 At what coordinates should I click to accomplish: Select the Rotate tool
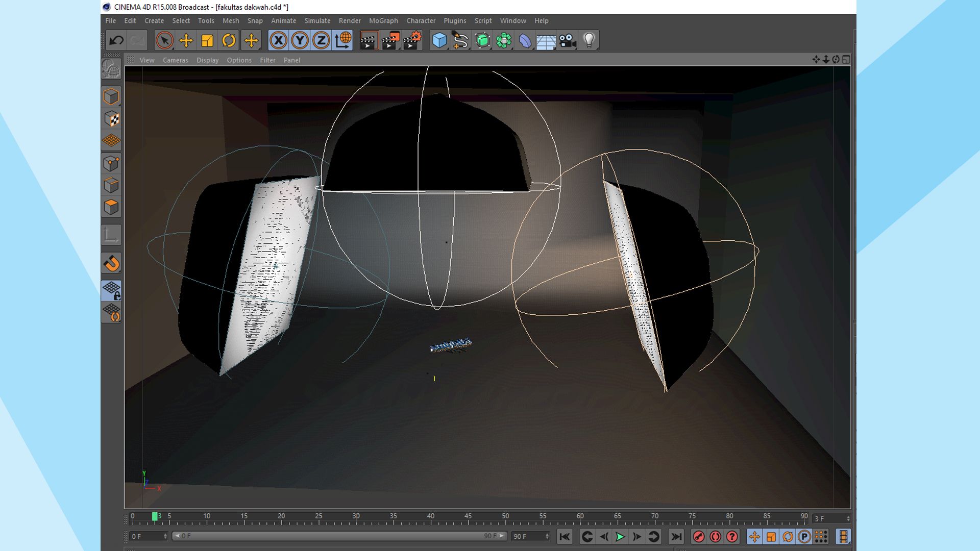229,40
